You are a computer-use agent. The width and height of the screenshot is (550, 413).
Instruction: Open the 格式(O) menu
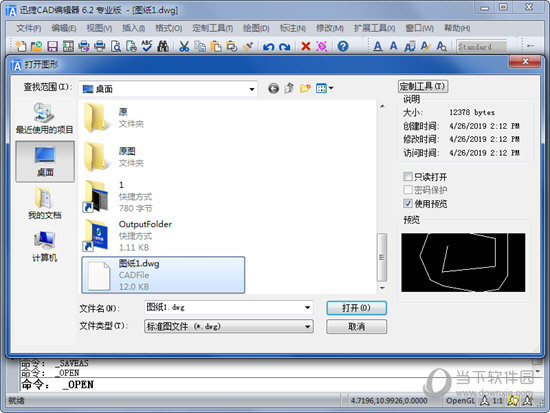pyautogui.click(x=169, y=28)
